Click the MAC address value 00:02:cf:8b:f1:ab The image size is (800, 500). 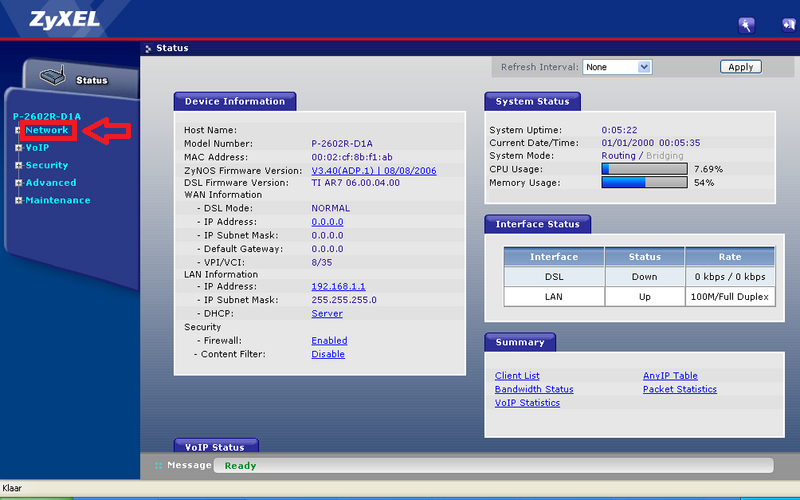click(x=352, y=157)
